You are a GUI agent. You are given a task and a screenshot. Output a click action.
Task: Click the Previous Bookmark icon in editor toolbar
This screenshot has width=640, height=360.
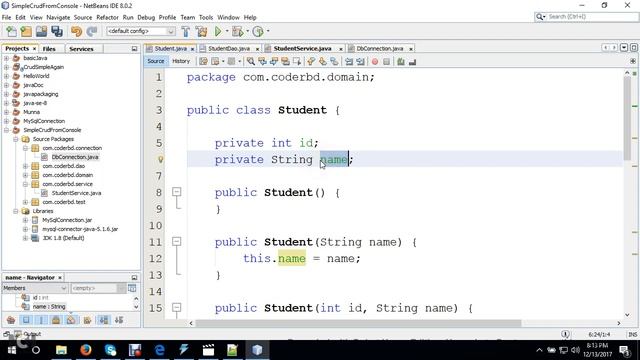311,62
